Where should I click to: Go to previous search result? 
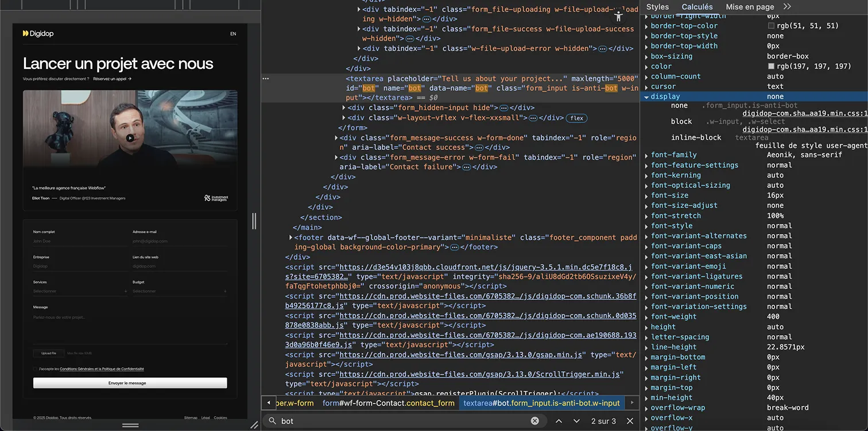(x=559, y=421)
